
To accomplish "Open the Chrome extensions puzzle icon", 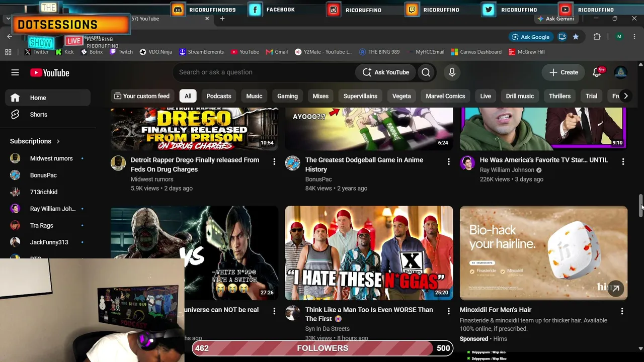I will [x=597, y=37].
